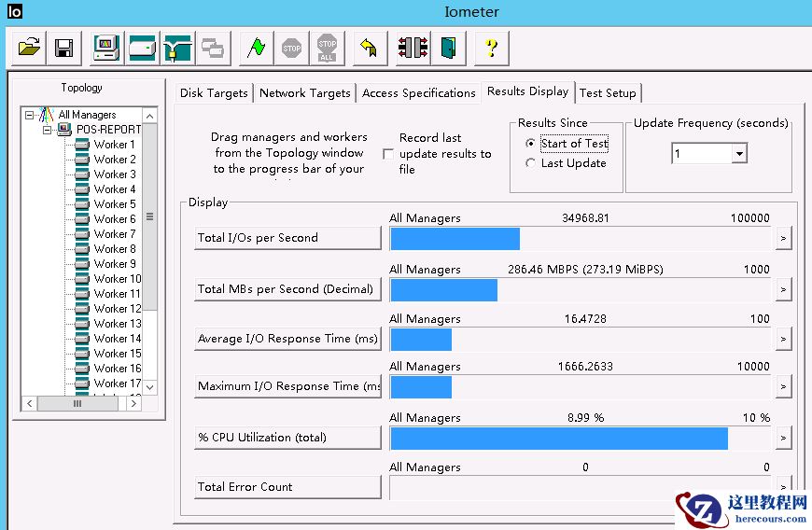Click the Start Disk Worker toolbar icon
This screenshot has width=812, height=530.
tap(142, 47)
